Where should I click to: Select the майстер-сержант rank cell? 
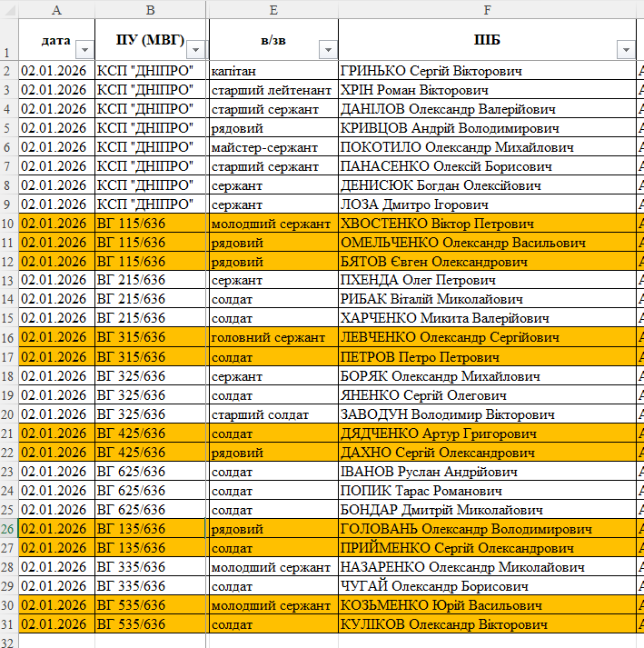[273, 146]
